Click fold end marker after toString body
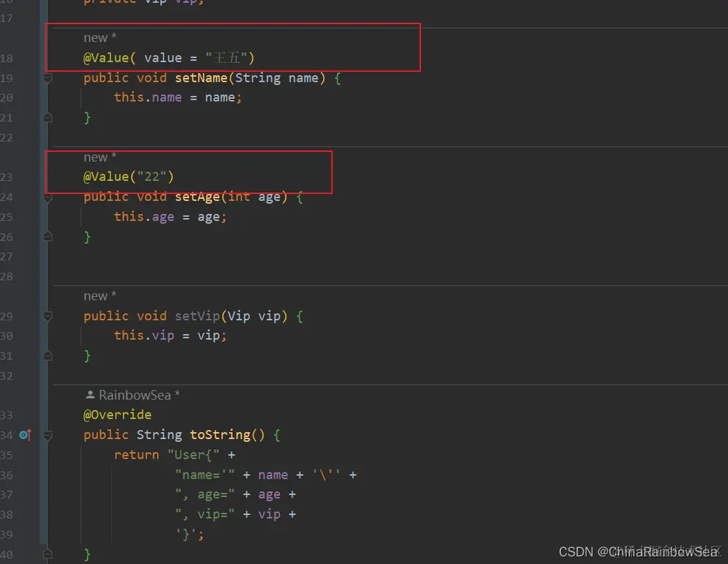728x564 pixels. (x=48, y=554)
